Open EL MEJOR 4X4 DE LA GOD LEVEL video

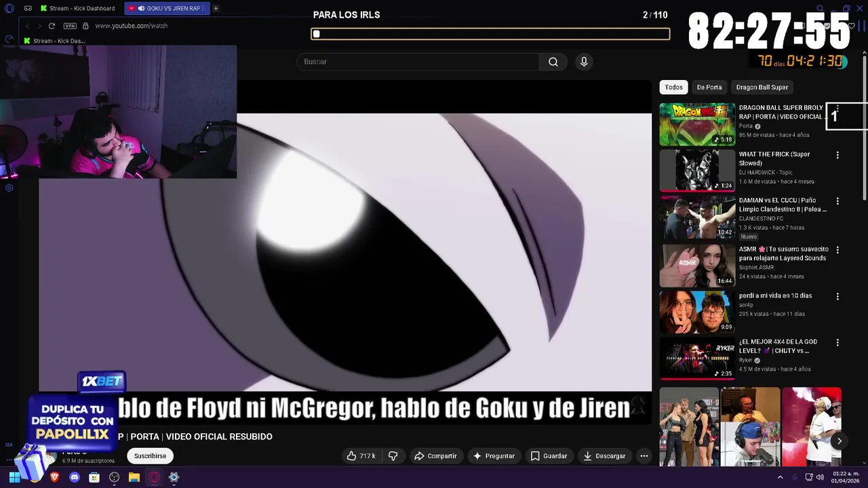778,346
